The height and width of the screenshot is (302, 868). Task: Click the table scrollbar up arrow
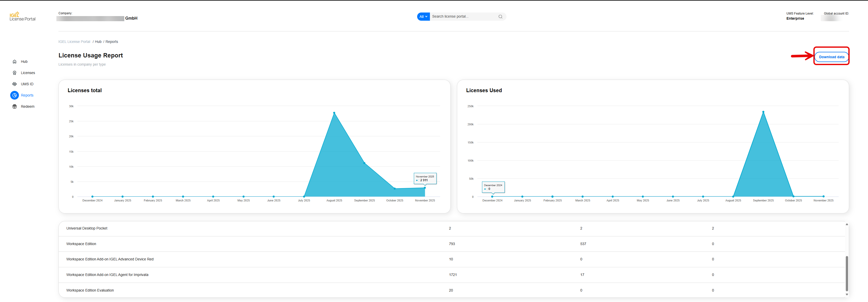(847, 224)
